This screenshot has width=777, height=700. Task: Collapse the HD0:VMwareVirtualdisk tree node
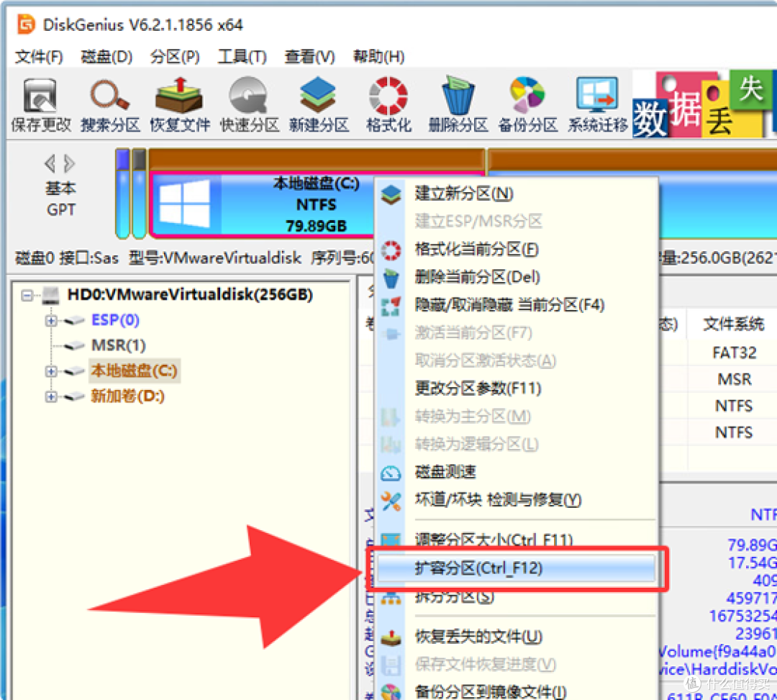pyautogui.click(x=27, y=296)
